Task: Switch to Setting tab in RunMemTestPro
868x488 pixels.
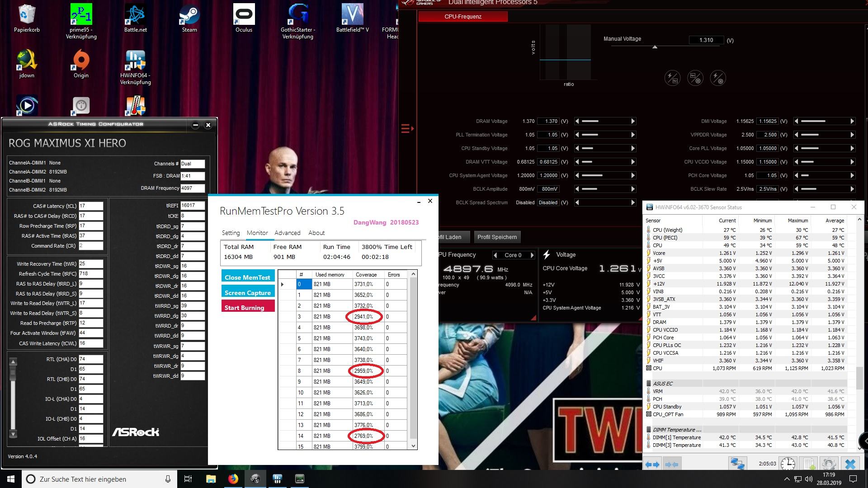Action: coord(231,233)
